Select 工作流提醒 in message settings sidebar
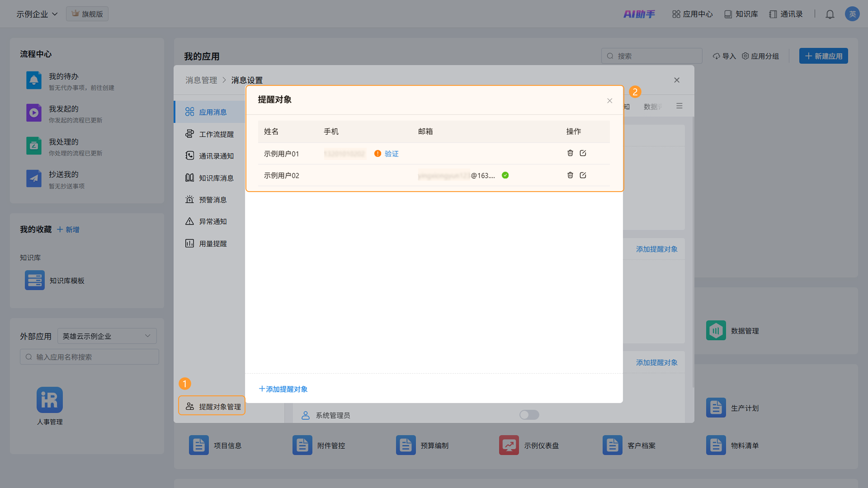 [x=216, y=134]
